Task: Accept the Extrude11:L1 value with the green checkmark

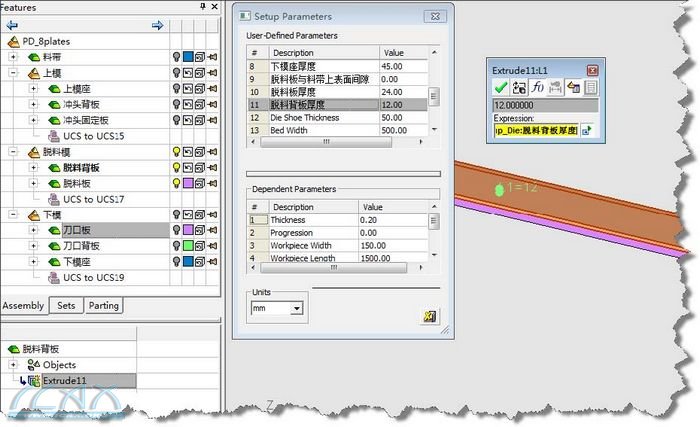Action: coord(500,88)
